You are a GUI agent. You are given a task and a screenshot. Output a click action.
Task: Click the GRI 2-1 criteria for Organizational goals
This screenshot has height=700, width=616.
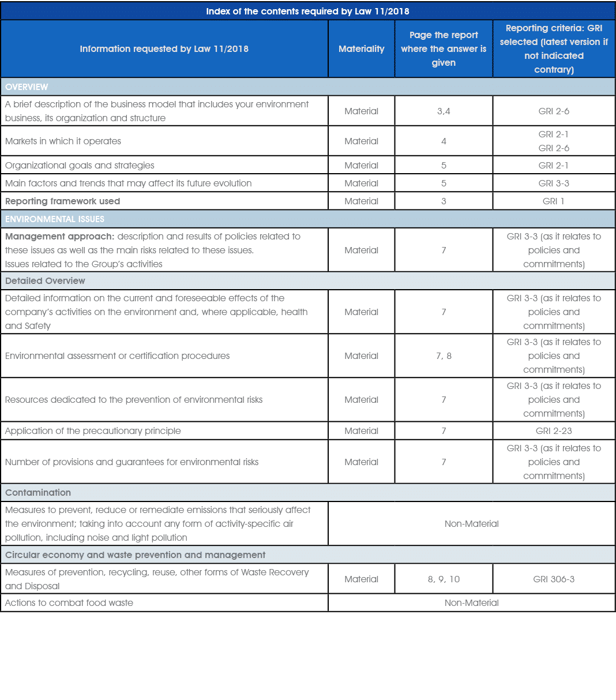click(553, 164)
